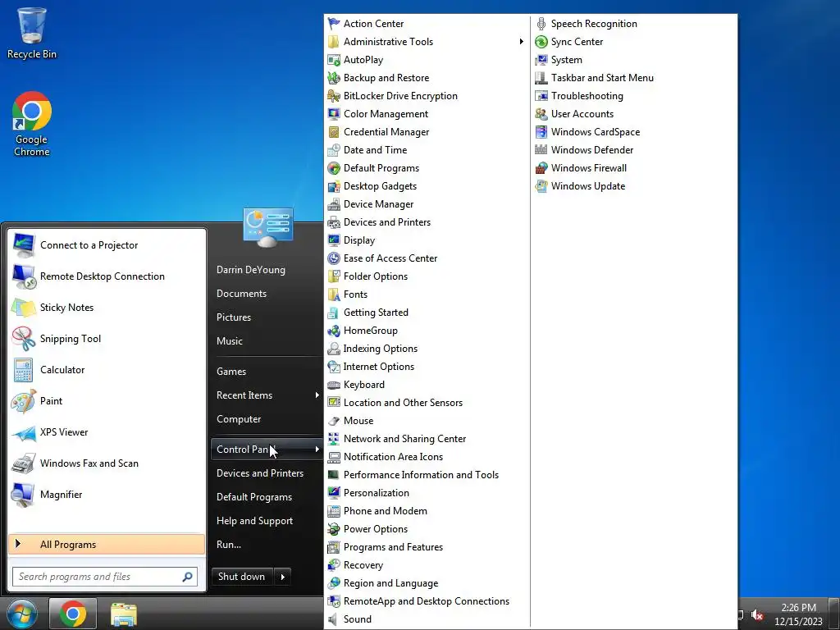Open the Computer link
The width and height of the screenshot is (840, 630).
coord(239,419)
